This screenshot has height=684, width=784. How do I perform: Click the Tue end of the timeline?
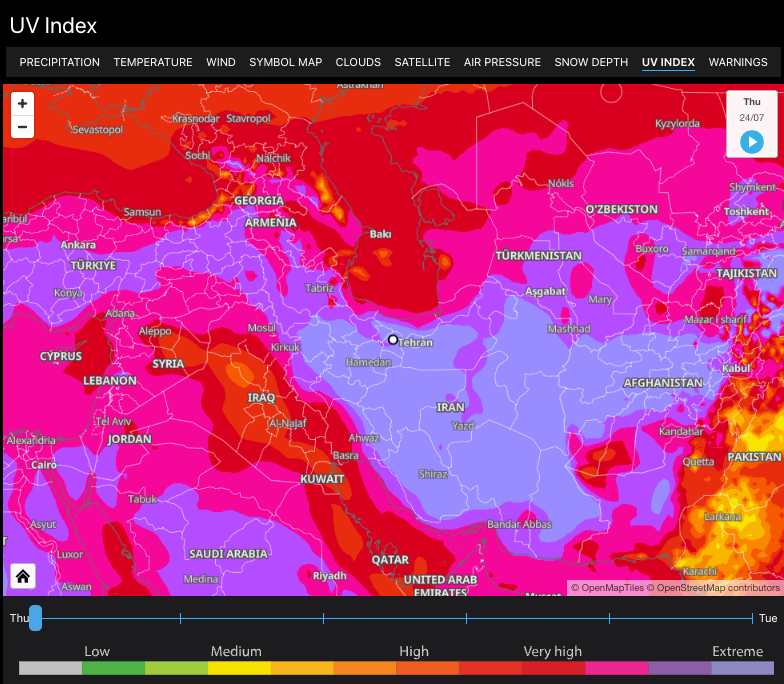(768, 618)
